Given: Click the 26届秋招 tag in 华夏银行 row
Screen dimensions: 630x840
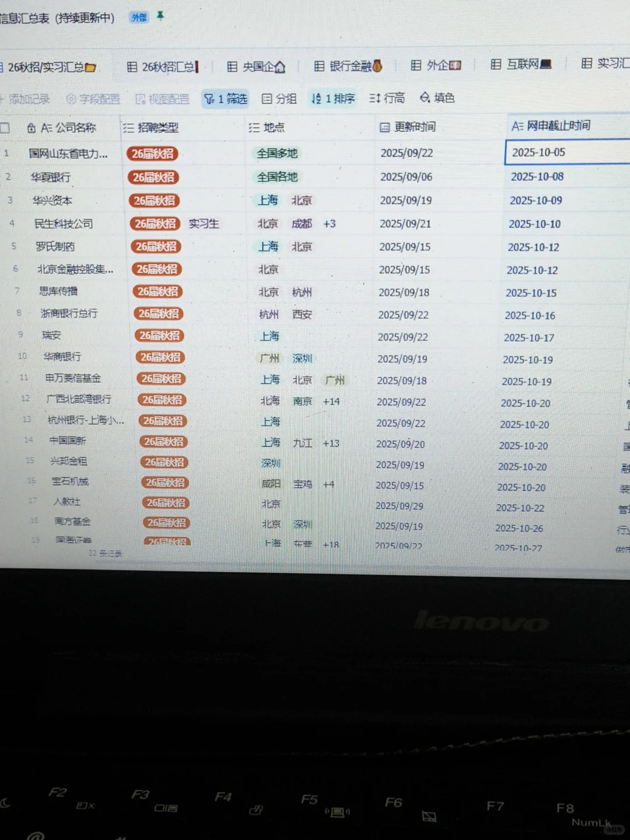Looking at the screenshot, I should 153,177.
